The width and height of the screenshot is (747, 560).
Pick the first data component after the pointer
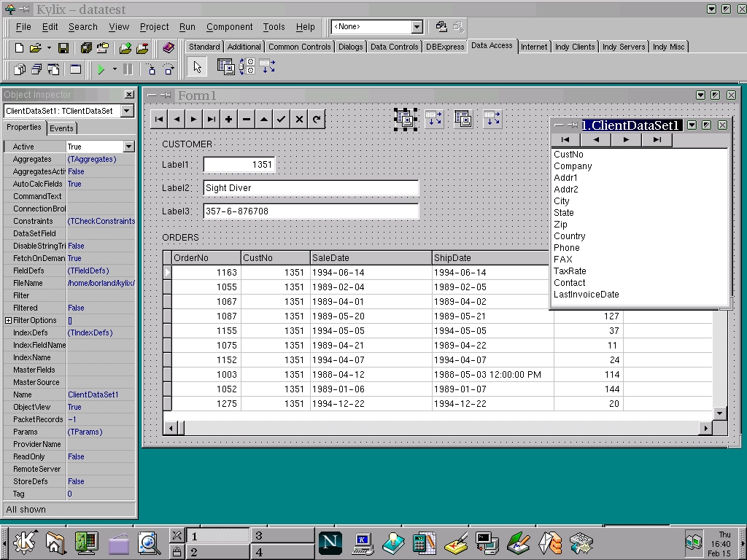tap(225, 66)
